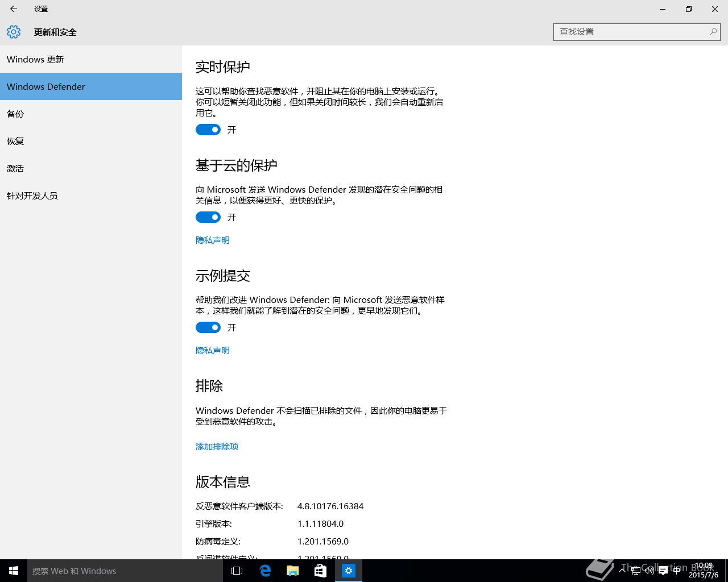Open the 激活 section in sidebar
This screenshot has width=728, height=582.
tap(91, 168)
